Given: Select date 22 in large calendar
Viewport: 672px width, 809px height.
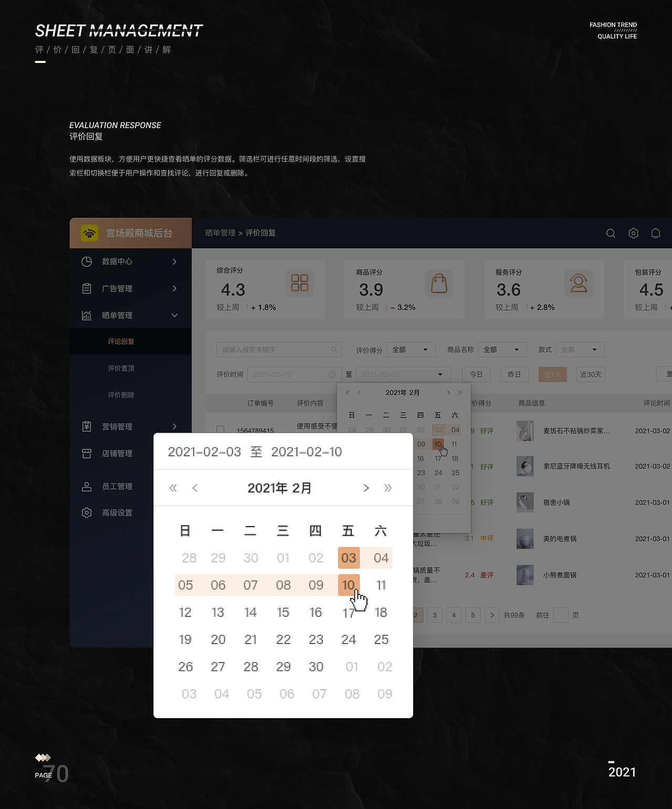Looking at the screenshot, I should (283, 639).
